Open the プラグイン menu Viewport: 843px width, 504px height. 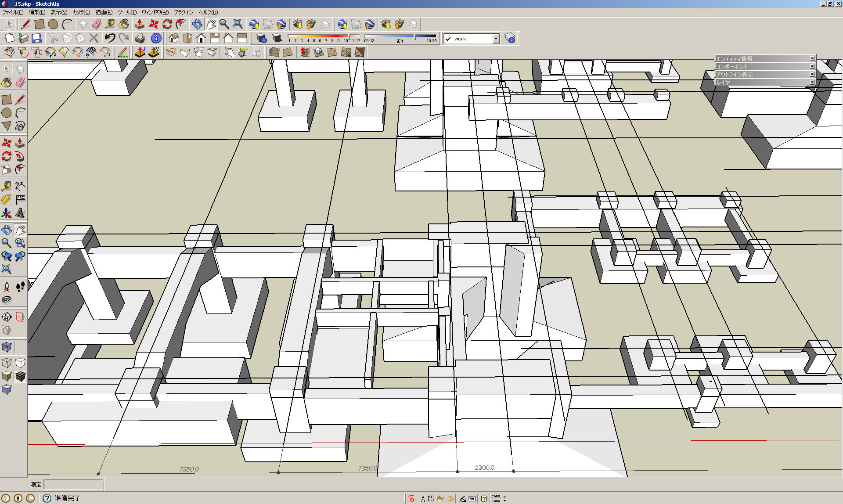point(183,12)
